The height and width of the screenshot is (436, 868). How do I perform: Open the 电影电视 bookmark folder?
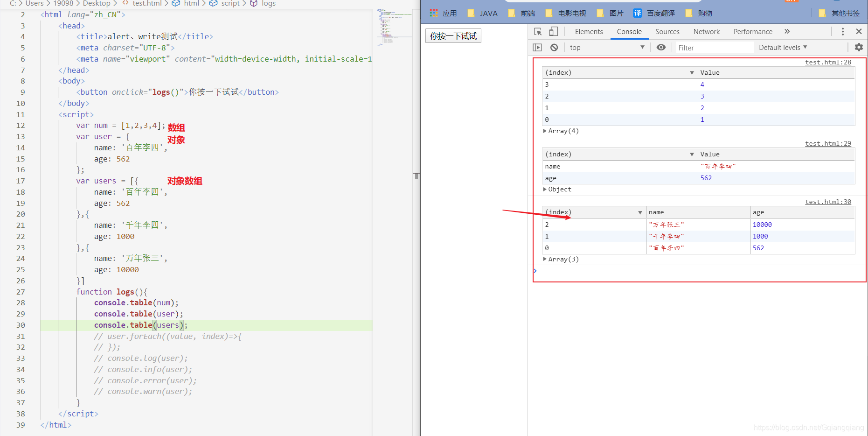click(x=566, y=13)
